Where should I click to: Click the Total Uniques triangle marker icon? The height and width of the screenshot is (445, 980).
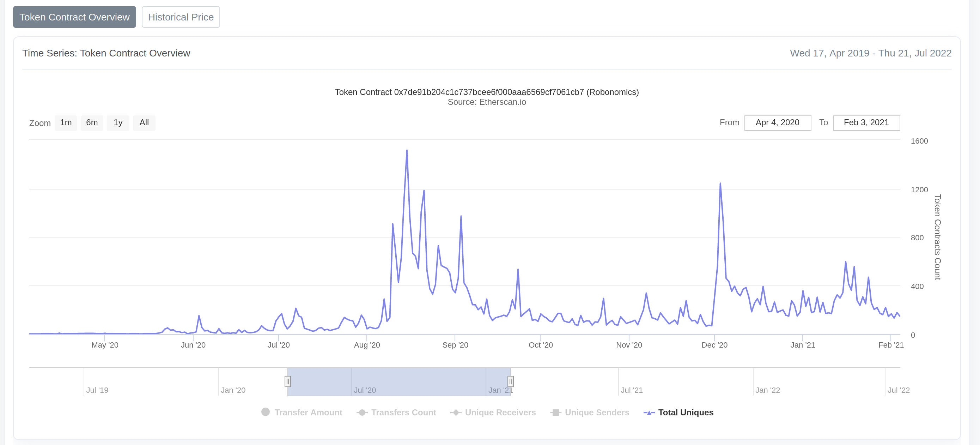pos(649,412)
